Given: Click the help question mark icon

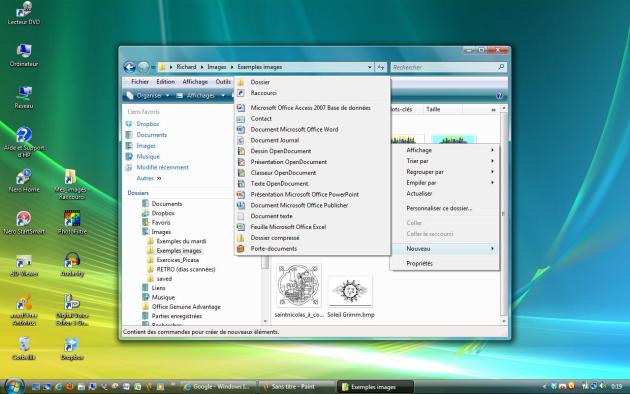Looking at the screenshot, I should pyautogui.click(x=499, y=96).
